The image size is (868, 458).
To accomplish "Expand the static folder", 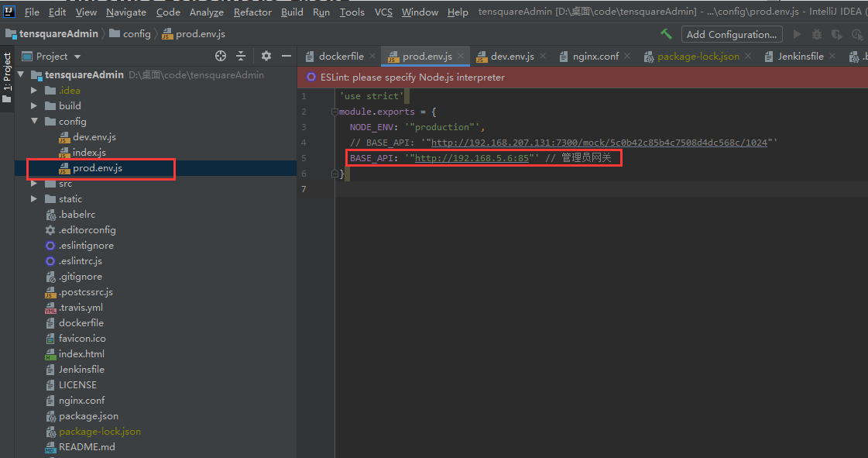I will point(34,198).
